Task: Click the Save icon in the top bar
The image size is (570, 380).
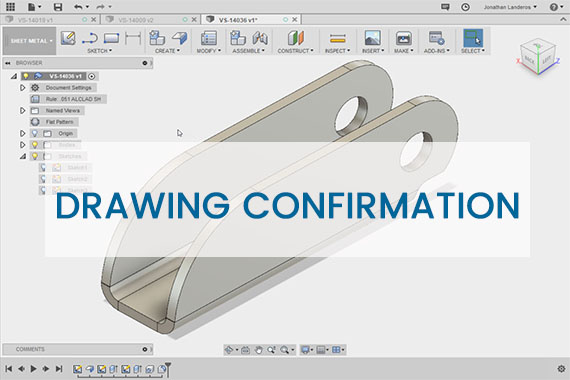Action: coord(58,7)
